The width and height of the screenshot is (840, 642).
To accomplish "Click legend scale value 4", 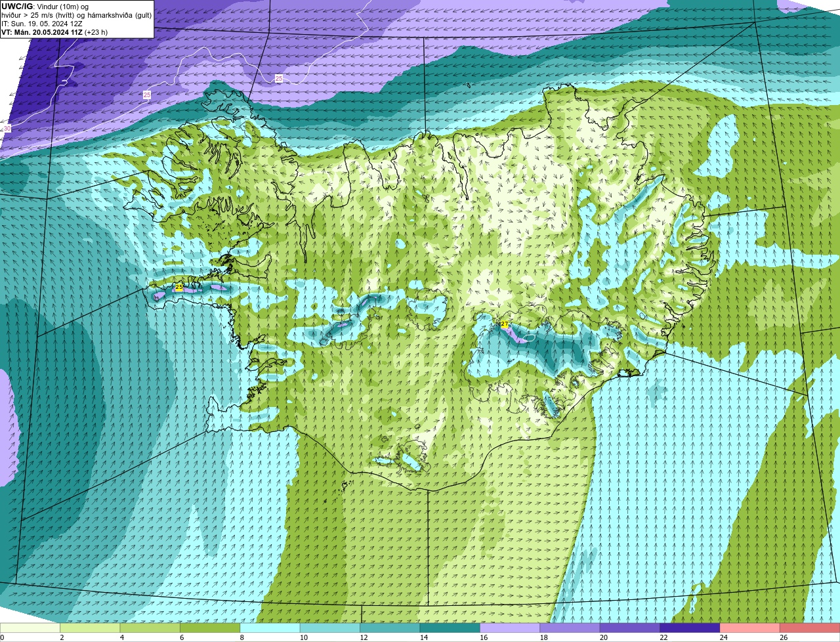I will tap(122, 637).
